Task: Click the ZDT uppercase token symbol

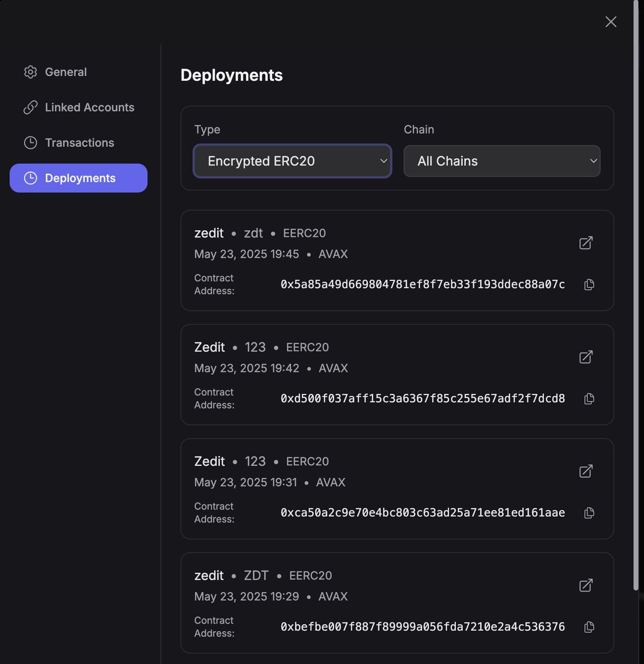Action: point(256,575)
